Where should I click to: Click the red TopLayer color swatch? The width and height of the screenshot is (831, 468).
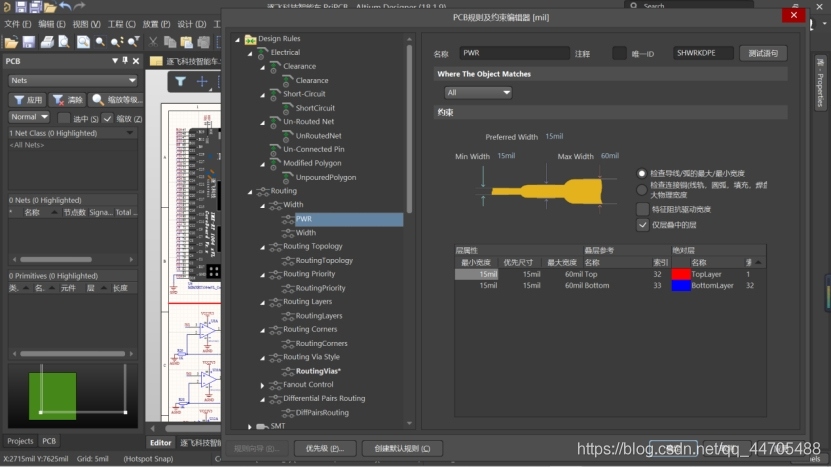(x=680, y=274)
